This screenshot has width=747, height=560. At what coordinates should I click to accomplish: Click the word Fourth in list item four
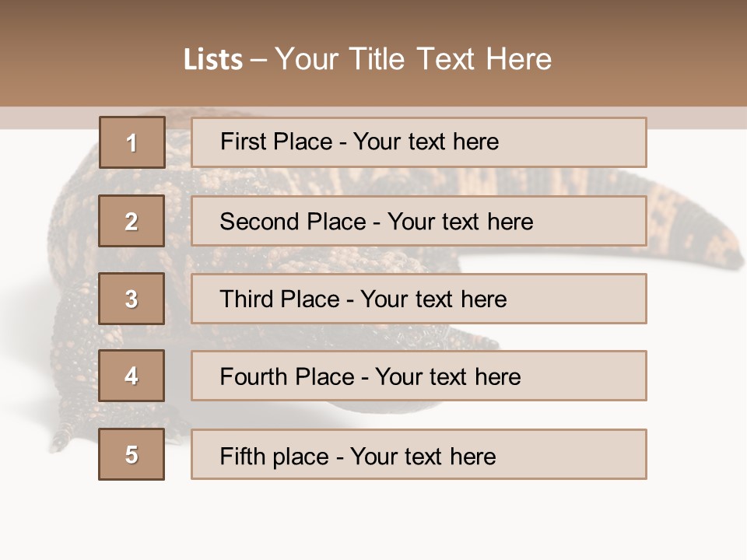(254, 376)
